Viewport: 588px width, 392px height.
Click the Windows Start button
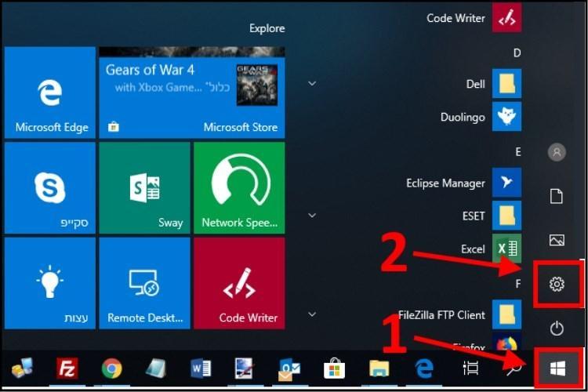click(x=557, y=368)
